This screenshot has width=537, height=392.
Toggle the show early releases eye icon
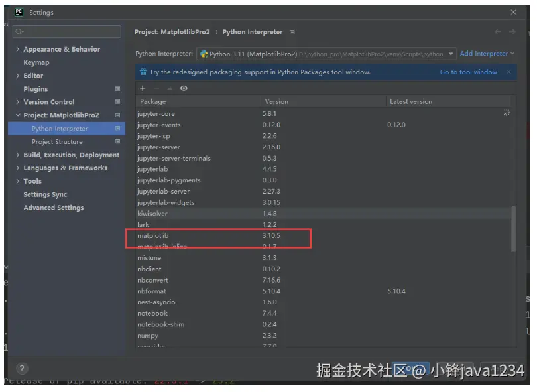pos(184,88)
